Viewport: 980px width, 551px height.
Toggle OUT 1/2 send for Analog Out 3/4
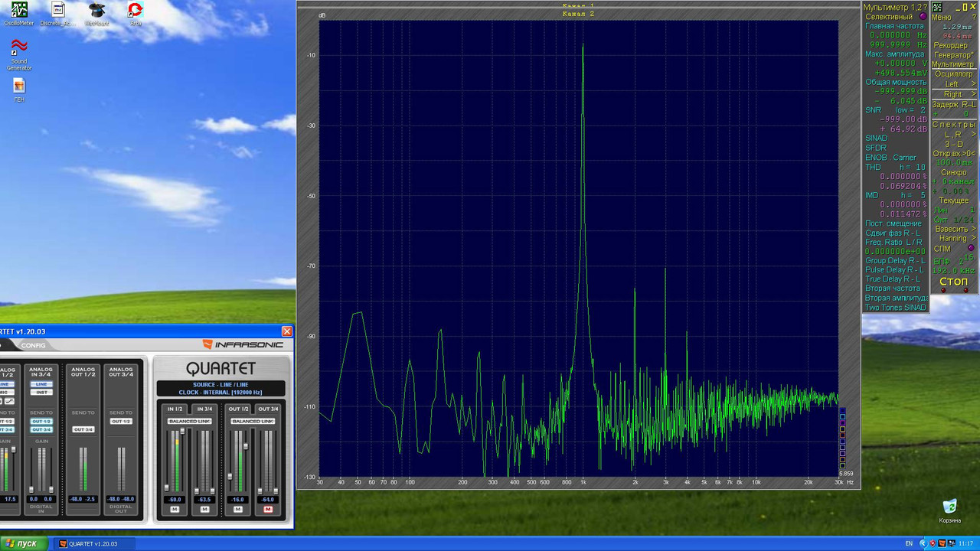coord(121,422)
